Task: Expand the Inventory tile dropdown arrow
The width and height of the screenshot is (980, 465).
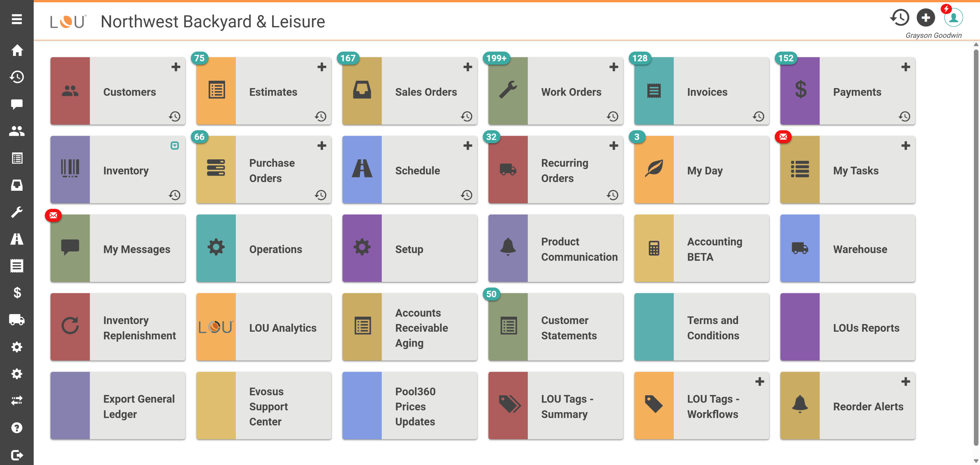Action: pyautogui.click(x=175, y=146)
